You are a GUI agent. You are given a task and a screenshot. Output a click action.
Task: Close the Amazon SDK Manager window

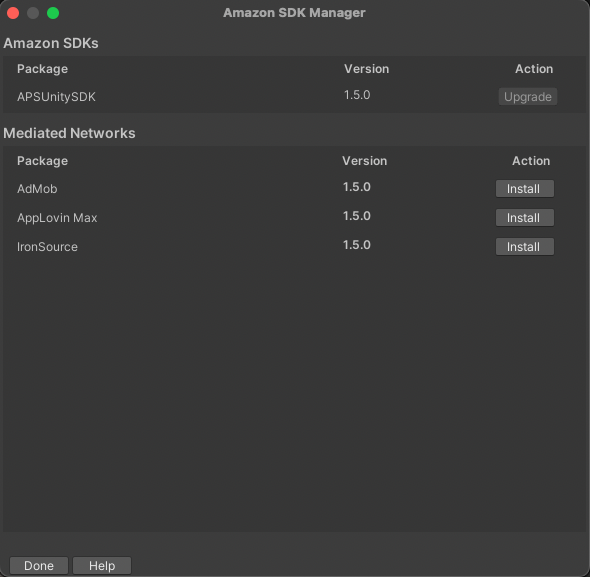13,13
